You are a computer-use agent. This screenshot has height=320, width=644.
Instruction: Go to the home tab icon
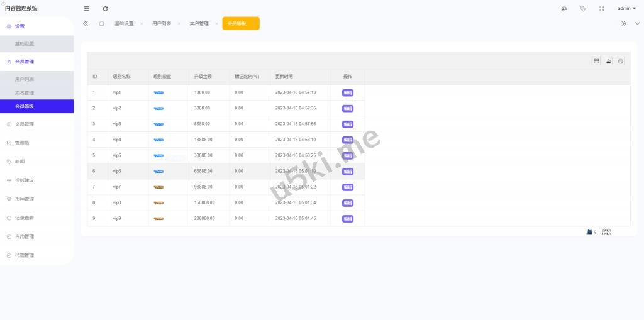click(x=101, y=23)
